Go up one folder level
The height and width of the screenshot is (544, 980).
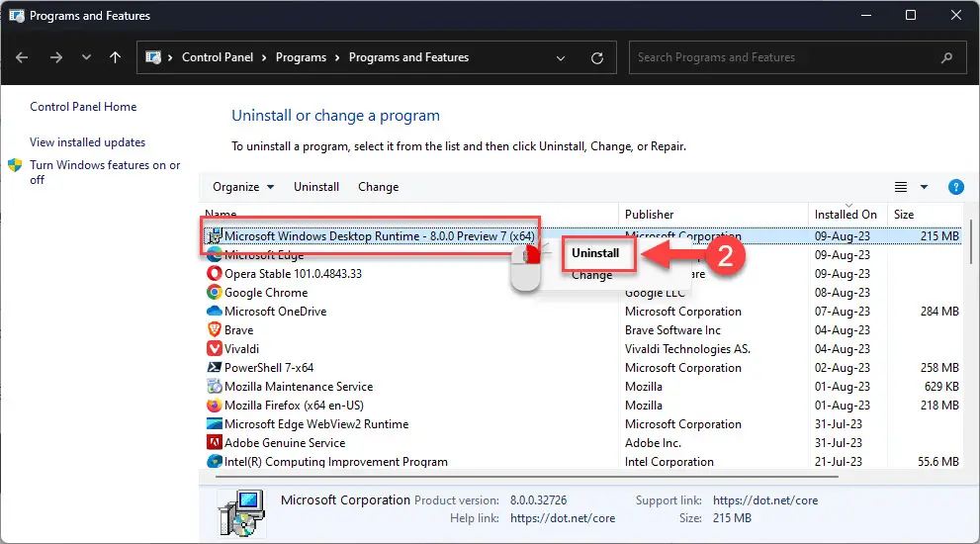pyautogui.click(x=115, y=57)
